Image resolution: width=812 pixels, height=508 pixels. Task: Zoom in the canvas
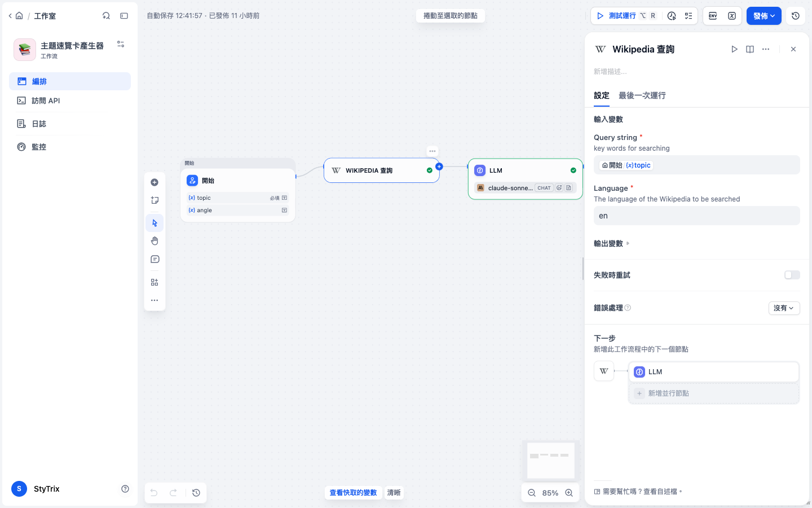pyautogui.click(x=570, y=493)
